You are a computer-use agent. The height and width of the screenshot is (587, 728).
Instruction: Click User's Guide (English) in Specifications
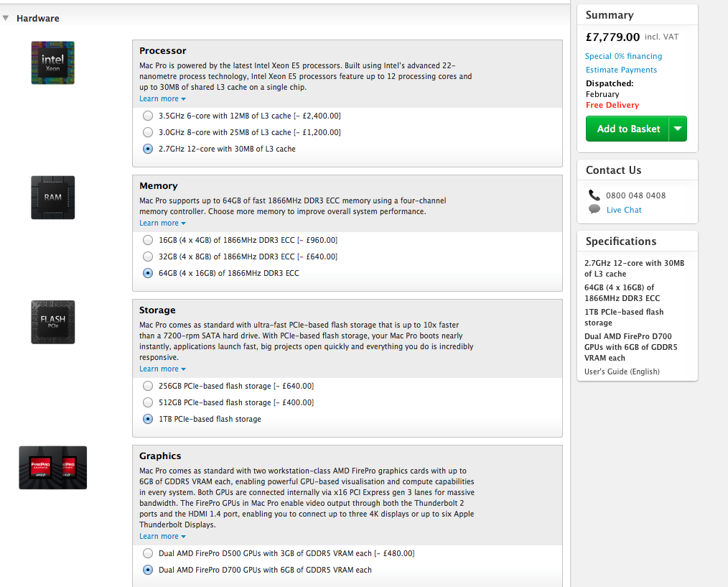pos(622,371)
